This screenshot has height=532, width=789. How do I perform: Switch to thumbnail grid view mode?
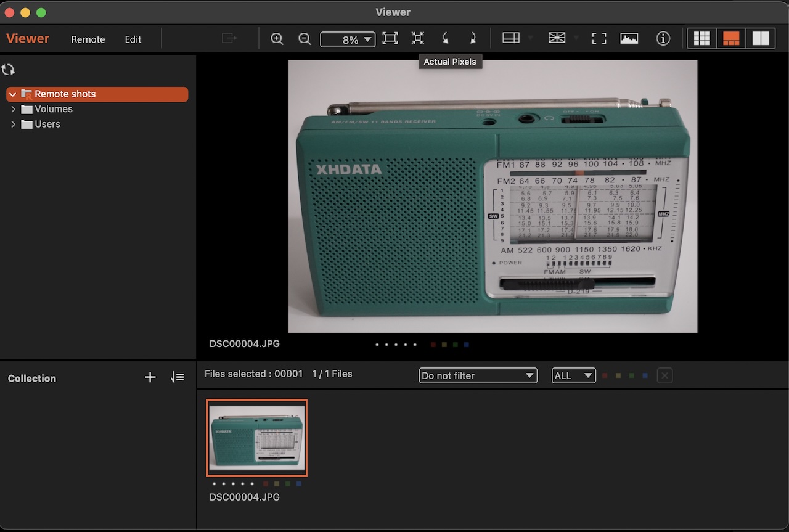tap(702, 38)
